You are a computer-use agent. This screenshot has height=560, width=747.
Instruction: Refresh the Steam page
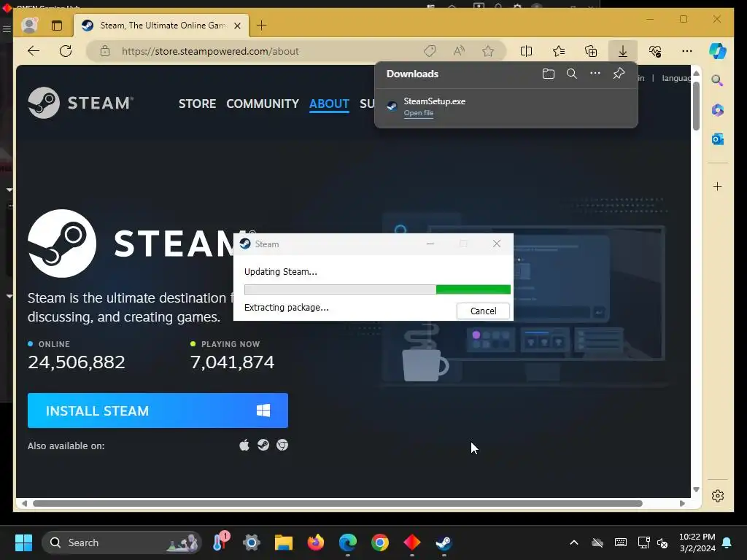pos(66,51)
